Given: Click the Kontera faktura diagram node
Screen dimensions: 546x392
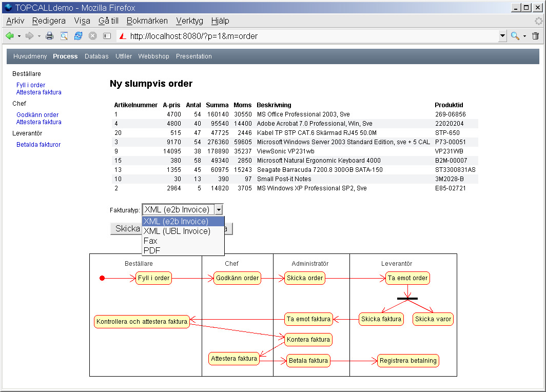Looking at the screenshot, I should tap(308, 340).
